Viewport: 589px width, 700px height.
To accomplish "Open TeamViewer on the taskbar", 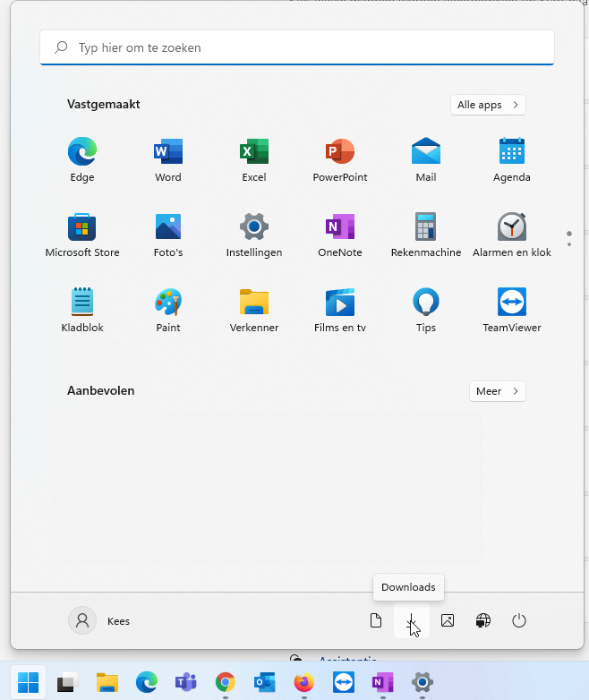I will pos(344,682).
